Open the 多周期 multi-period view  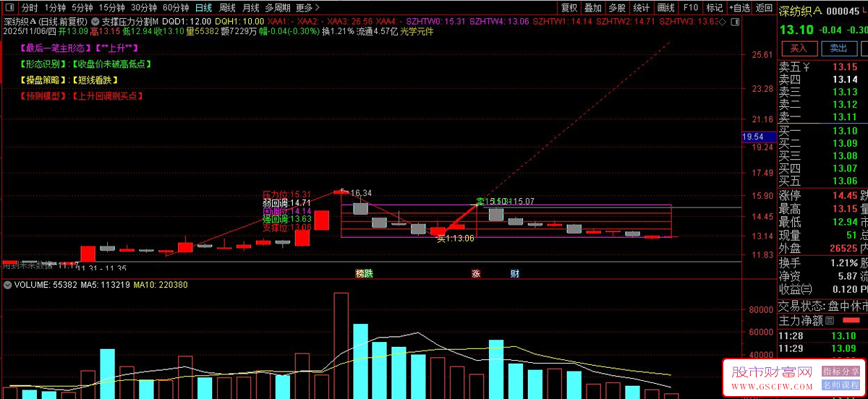[278, 8]
